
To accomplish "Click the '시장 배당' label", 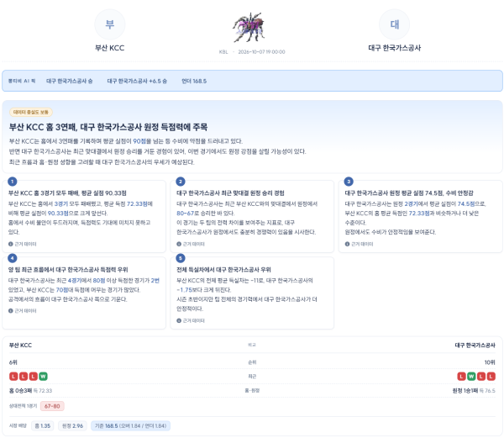I will (18, 425).
